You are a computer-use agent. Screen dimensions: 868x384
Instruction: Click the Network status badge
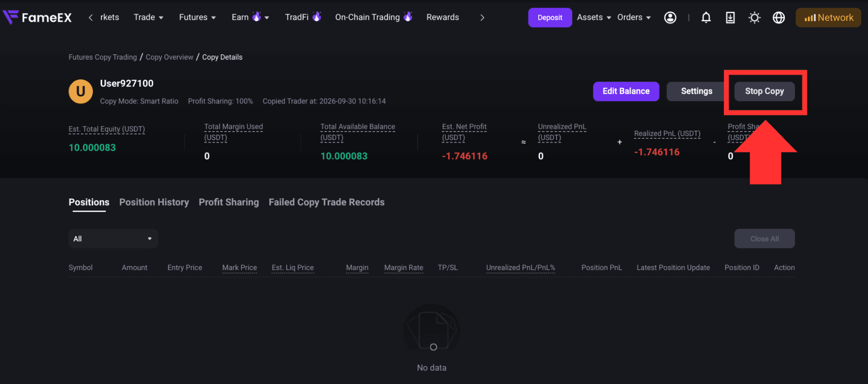(828, 17)
